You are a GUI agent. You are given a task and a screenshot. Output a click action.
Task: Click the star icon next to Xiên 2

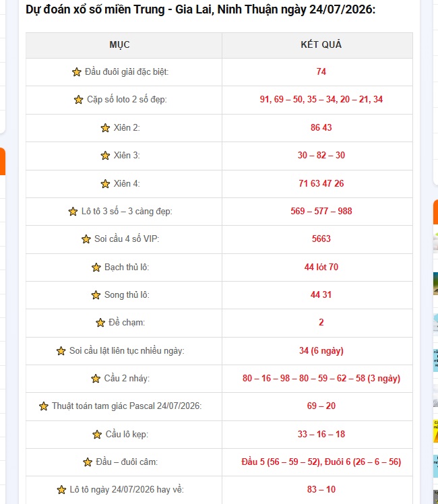click(x=105, y=128)
